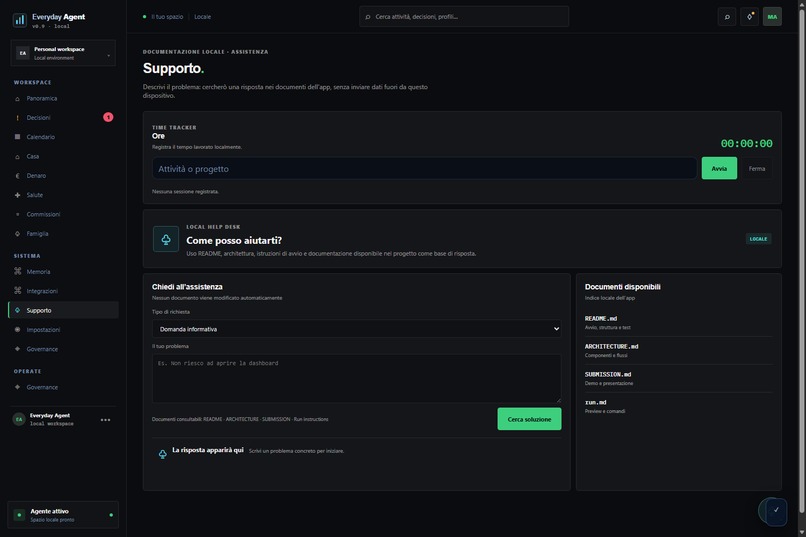Click the Operate Governance diamond icon
The height and width of the screenshot is (537, 806).
[x=17, y=387]
